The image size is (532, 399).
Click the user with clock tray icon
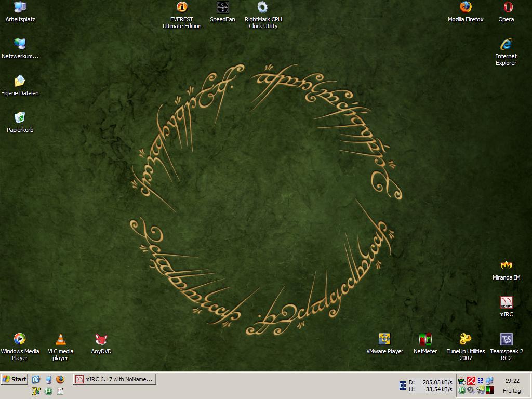pos(462,381)
